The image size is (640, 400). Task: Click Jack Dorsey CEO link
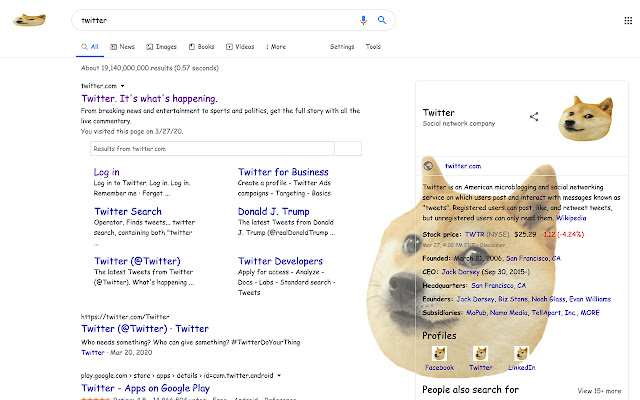click(x=460, y=271)
